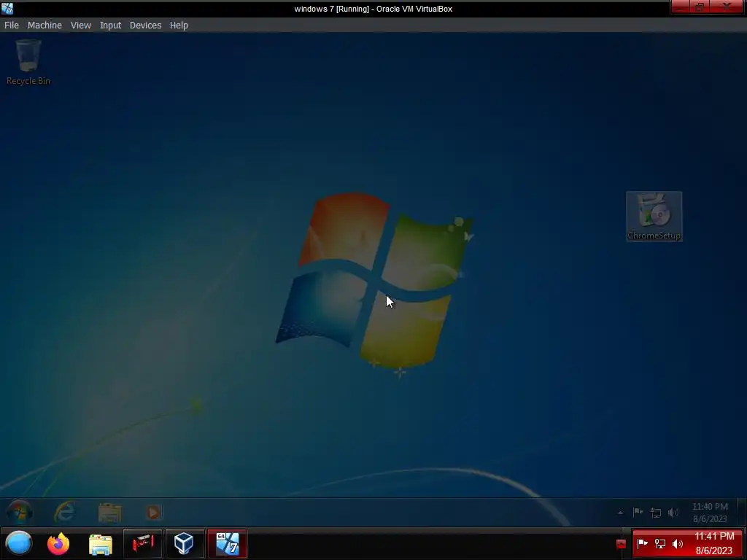Open the Help menu
The image size is (747, 560).
179,26
